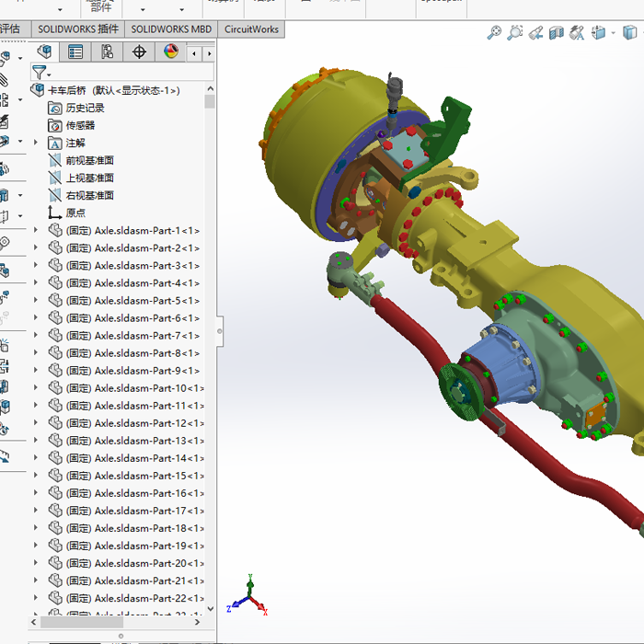
Task: Click the Previous View icon
Action: coord(535,32)
